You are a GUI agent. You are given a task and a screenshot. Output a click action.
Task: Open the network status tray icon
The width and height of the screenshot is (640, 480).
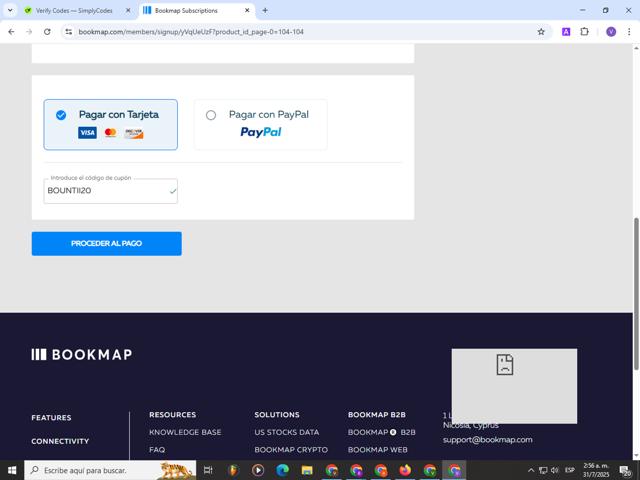point(543,470)
